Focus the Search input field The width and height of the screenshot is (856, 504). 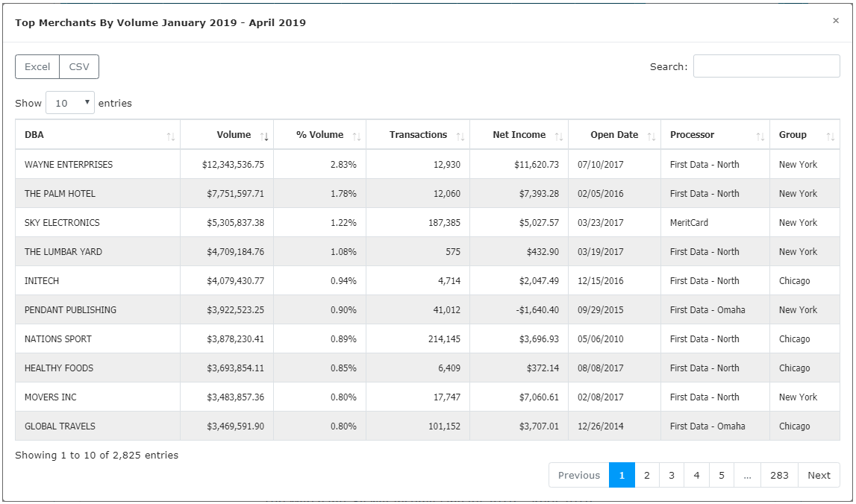766,66
